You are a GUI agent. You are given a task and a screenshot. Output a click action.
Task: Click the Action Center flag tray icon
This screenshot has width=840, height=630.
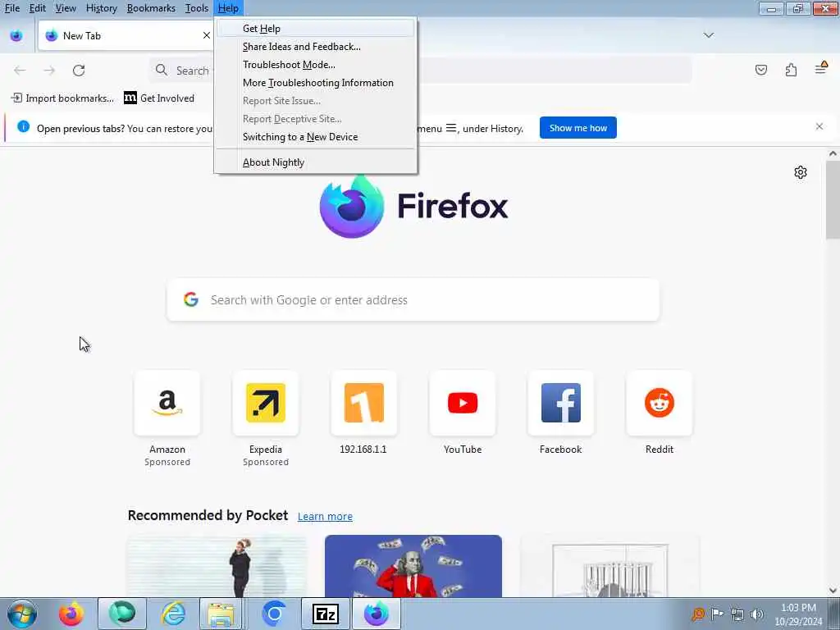pos(717,614)
